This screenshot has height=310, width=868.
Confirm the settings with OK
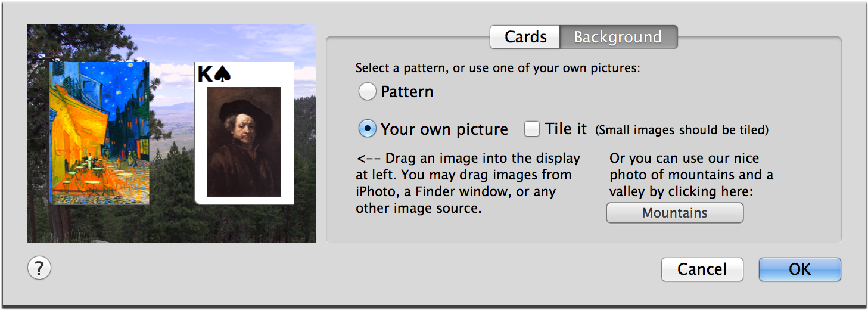(799, 269)
